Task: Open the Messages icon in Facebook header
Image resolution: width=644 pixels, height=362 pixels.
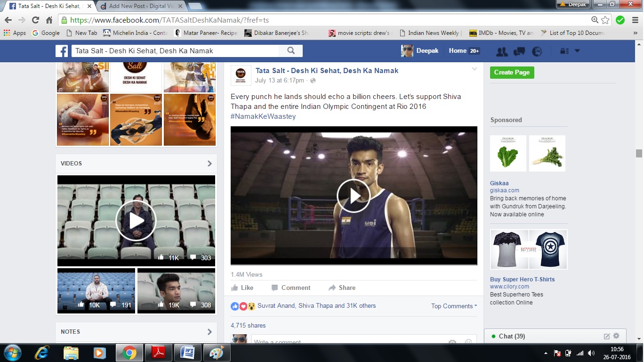Action: [519, 51]
